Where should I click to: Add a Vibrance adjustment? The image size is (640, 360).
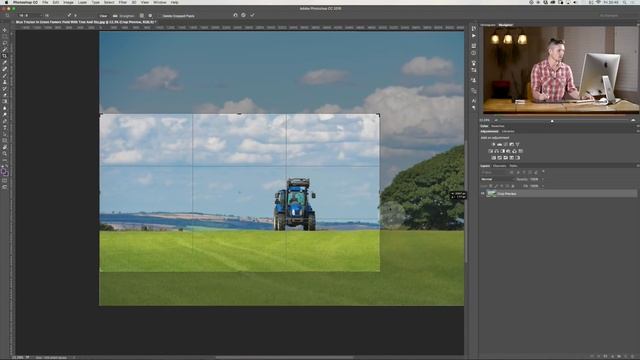click(518, 144)
